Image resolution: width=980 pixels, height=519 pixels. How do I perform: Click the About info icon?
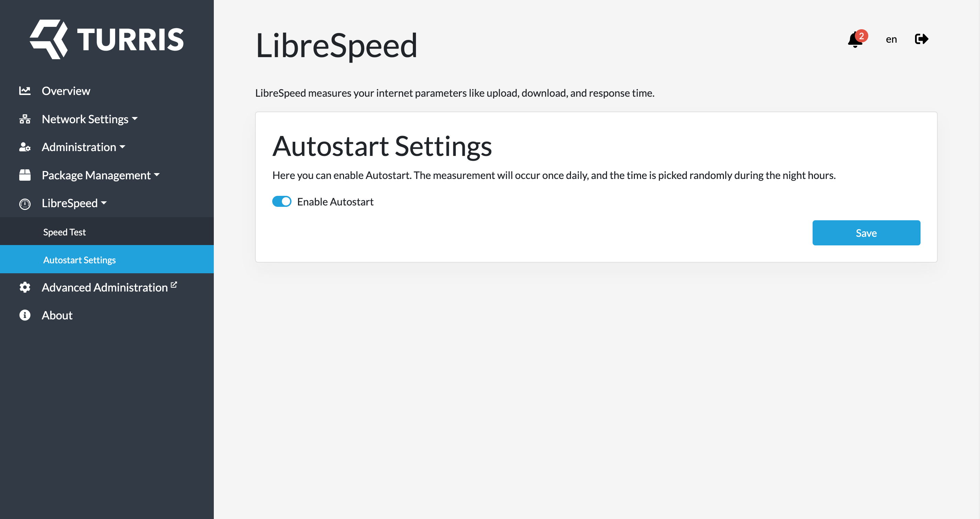25,315
